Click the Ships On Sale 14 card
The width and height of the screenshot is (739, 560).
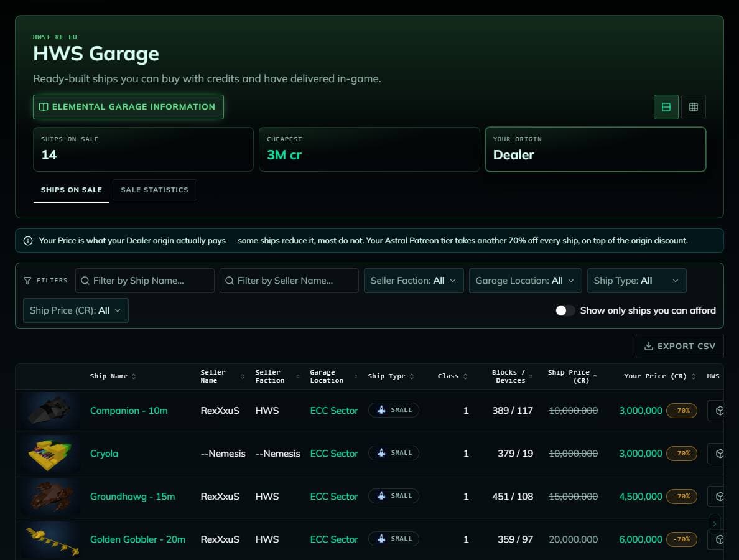coord(143,149)
